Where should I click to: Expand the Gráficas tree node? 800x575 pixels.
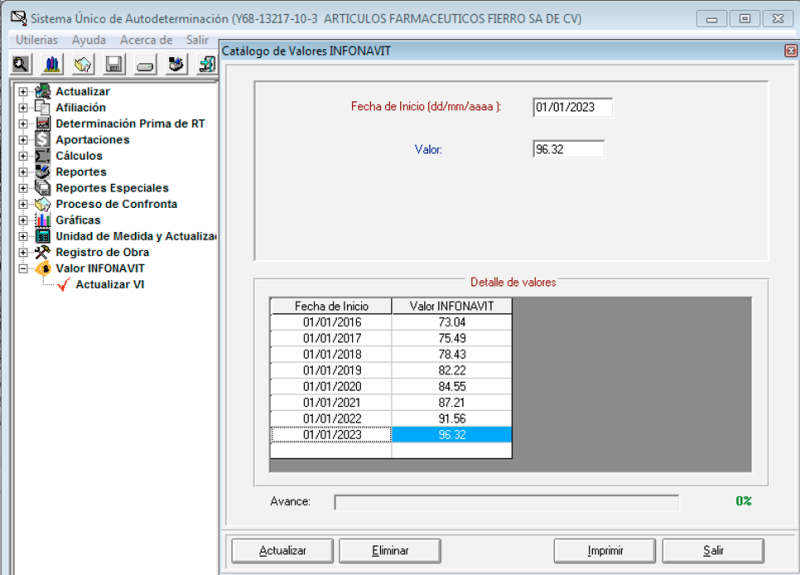point(23,220)
